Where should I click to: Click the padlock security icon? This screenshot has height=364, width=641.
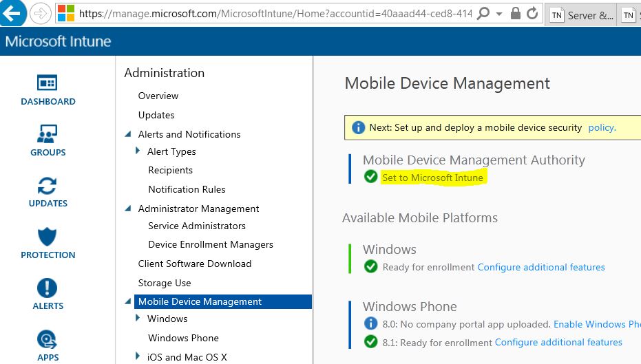point(516,14)
